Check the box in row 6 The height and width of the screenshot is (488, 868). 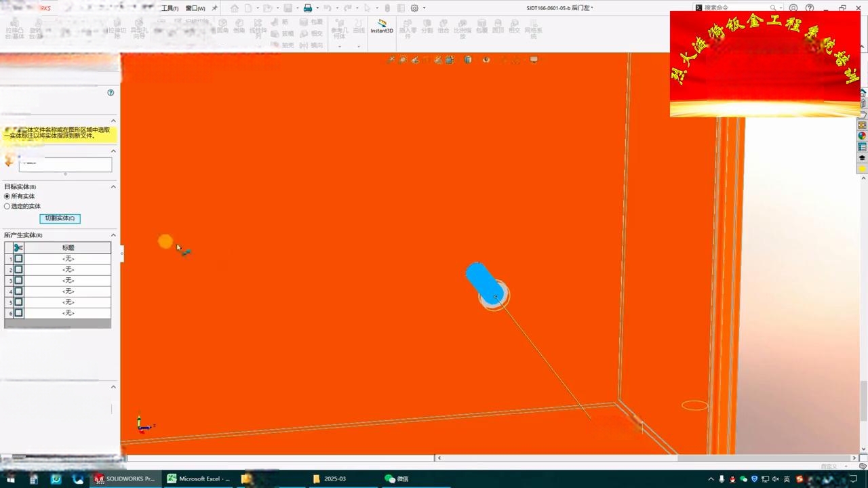click(18, 313)
